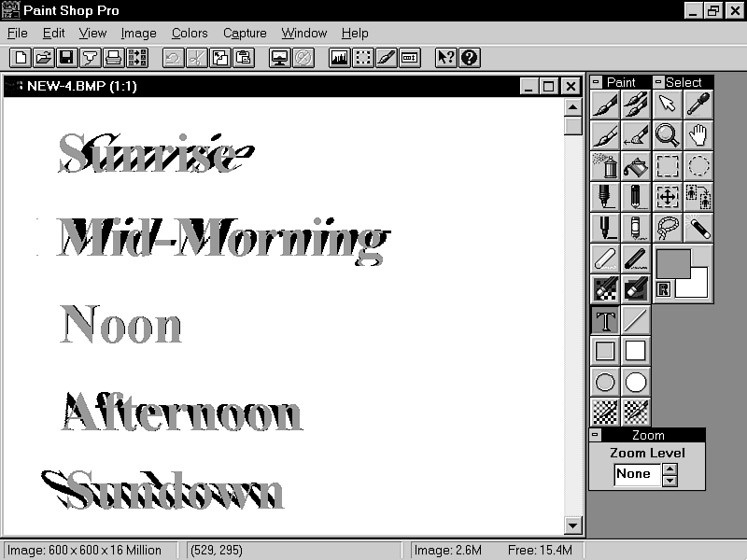This screenshot has width=747, height=560.
Task: Click the Print toolbar icon
Action: point(114,58)
